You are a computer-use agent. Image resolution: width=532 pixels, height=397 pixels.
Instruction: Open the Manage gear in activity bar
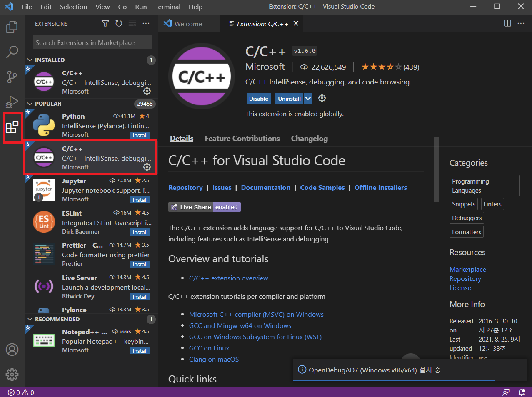pyautogui.click(x=12, y=375)
